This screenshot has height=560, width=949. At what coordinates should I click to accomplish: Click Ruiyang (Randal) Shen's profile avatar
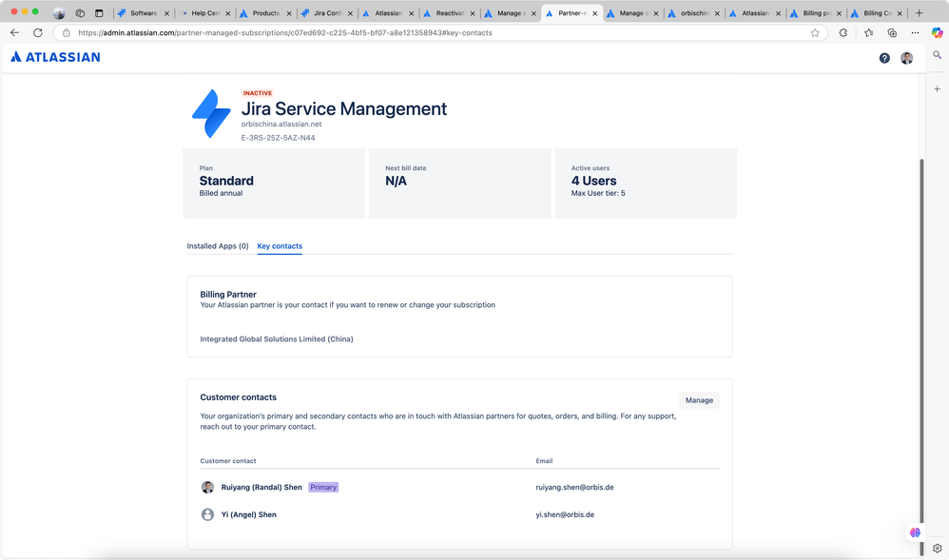click(207, 487)
